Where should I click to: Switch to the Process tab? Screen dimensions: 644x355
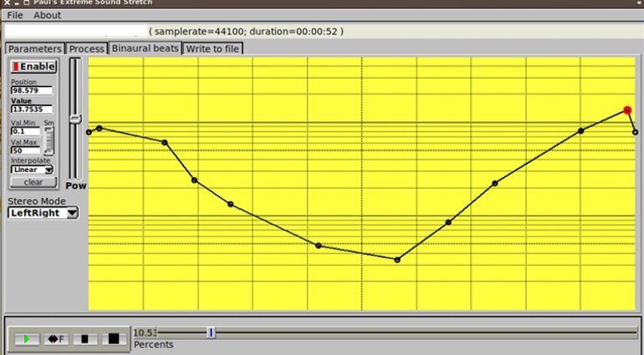tap(86, 48)
